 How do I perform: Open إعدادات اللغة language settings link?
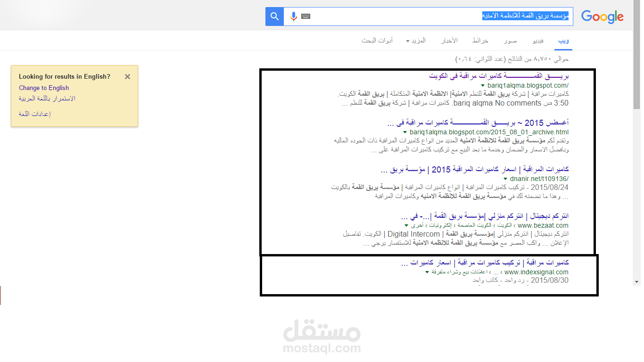pyautogui.click(x=34, y=114)
